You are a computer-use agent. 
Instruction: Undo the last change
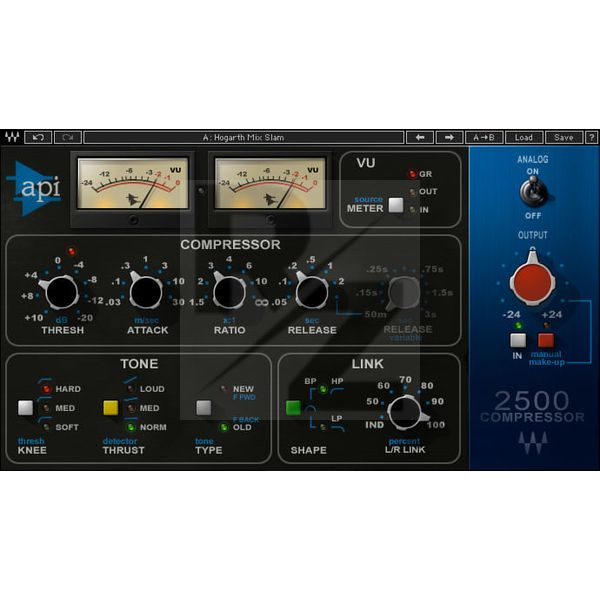[38, 137]
